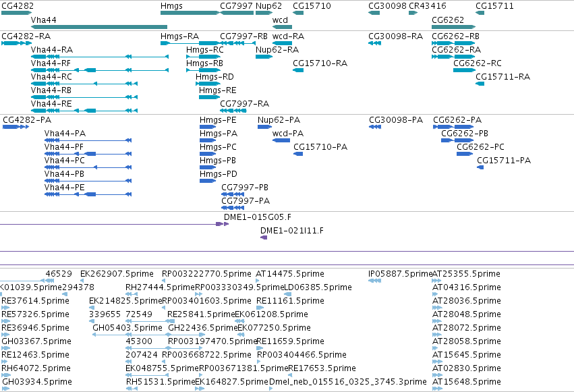574x392 pixels.
Task: Select the Vha44-PA protein label
Action: (x=65, y=134)
